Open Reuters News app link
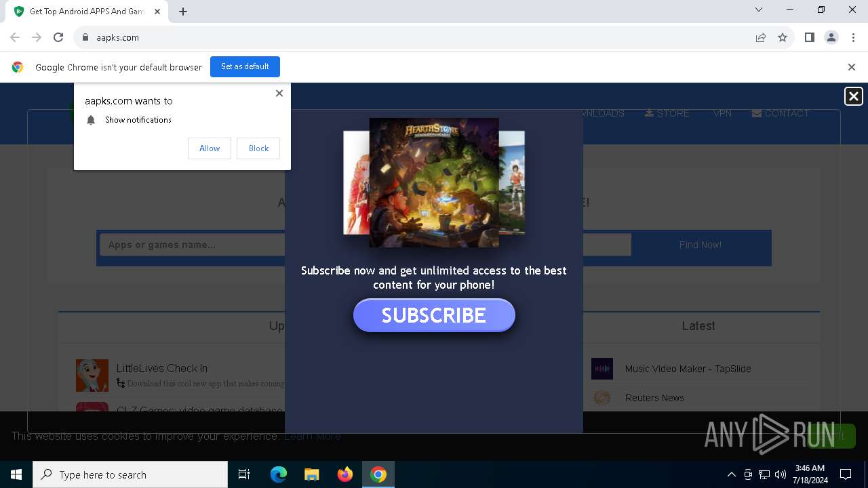Viewport: 868px width, 488px height. pyautogui.click(x=654, y=398)
